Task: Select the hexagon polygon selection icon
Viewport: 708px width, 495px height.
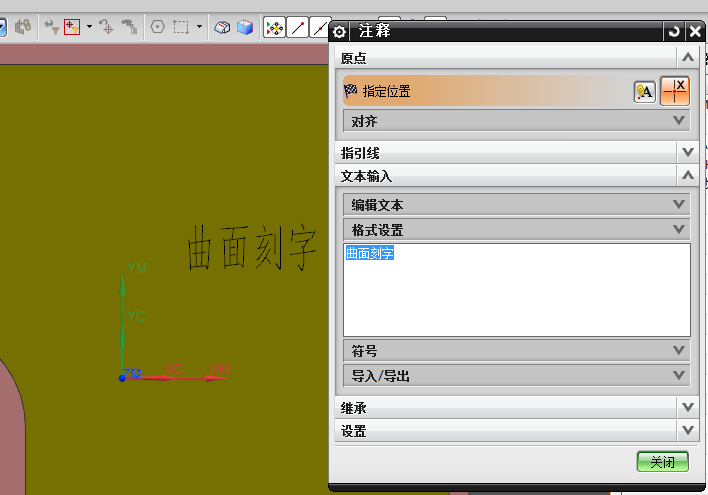Action: pos(157,28)
